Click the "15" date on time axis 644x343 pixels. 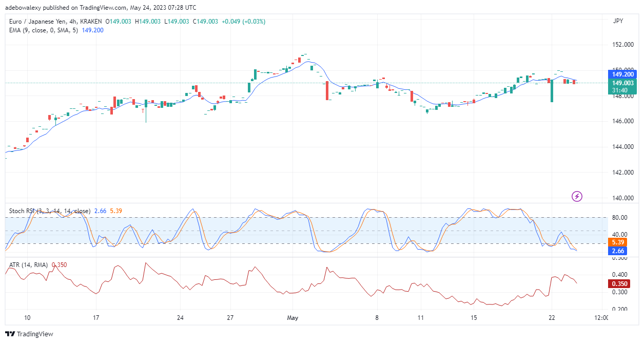[474, 318]
